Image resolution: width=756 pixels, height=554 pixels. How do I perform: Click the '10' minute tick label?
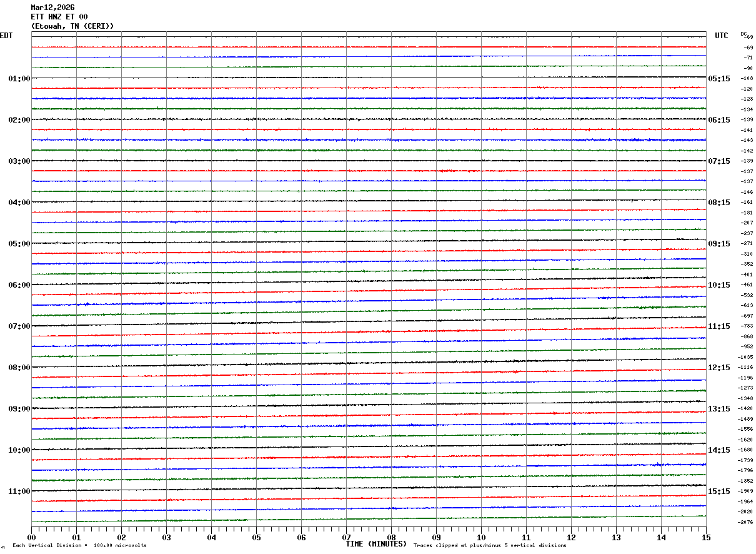click(481, 537)
